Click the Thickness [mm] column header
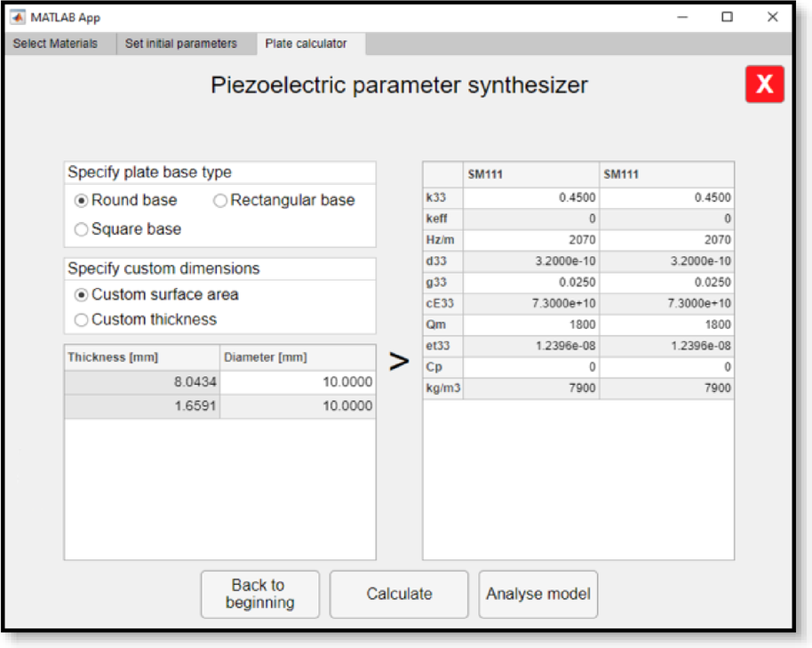 142,356
